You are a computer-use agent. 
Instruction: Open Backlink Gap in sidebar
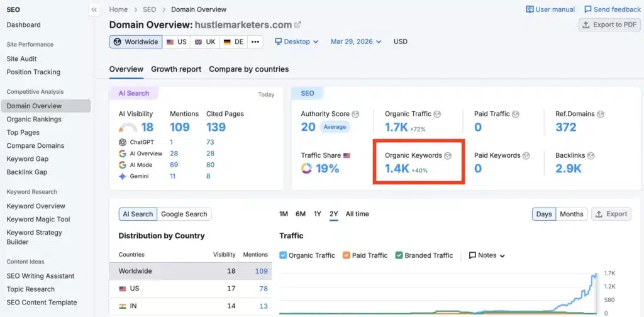tap(26, 172)
